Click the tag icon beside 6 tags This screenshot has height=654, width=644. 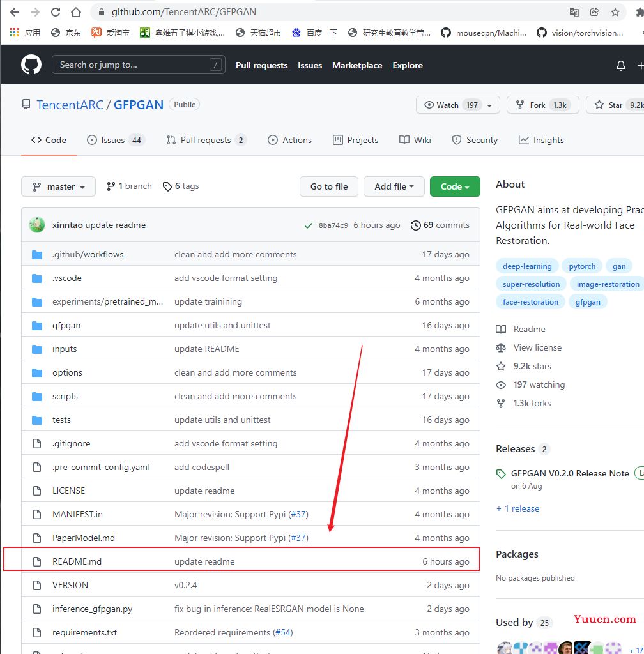[x=167, y=186]
